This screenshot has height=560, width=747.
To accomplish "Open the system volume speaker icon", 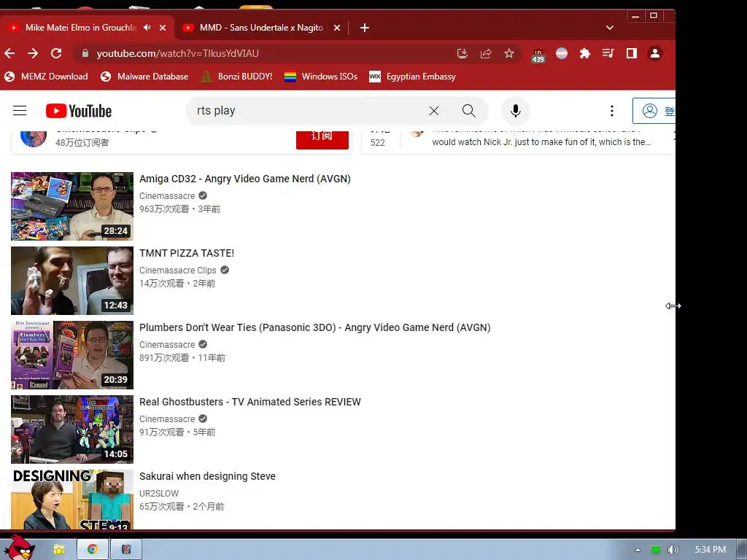I will 672,550.
